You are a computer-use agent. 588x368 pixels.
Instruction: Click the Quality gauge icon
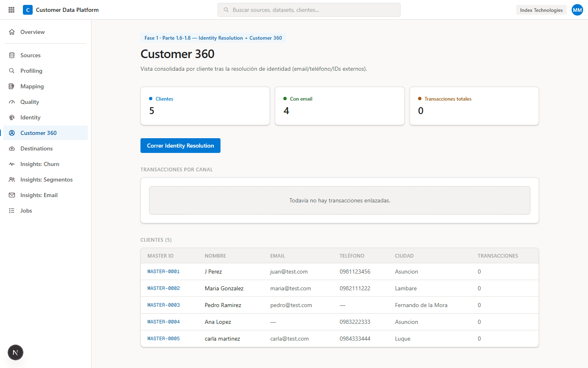12,102
